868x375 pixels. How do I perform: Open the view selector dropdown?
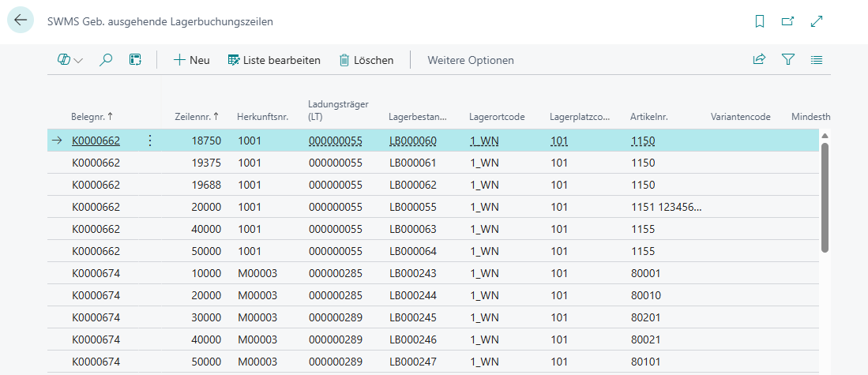(x=70, y=60)
